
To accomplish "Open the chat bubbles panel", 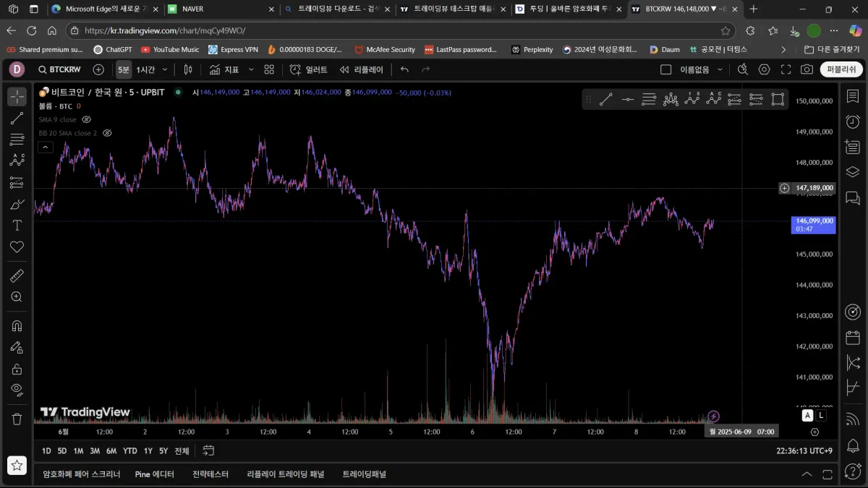I will click(x=853, y=197).
